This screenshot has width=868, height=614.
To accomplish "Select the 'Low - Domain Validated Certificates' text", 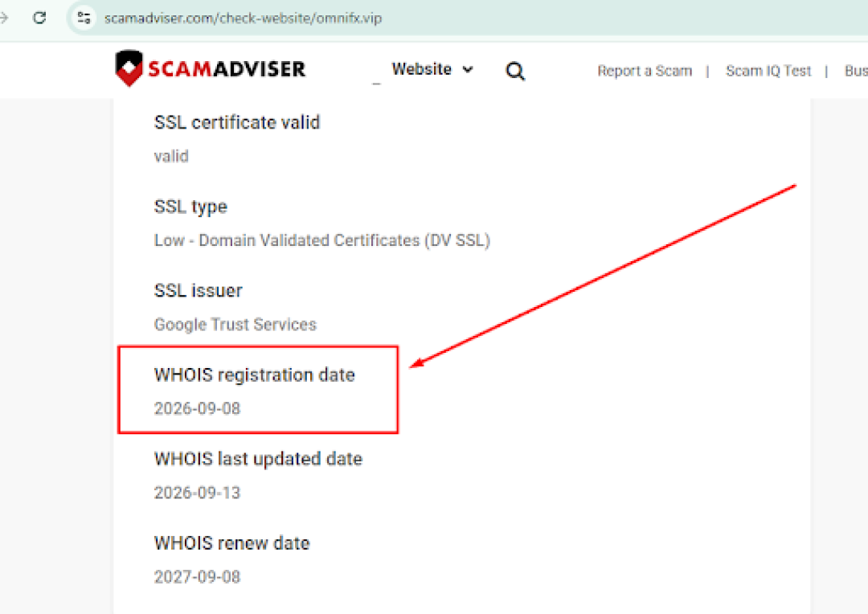I will tap(287, 240).
